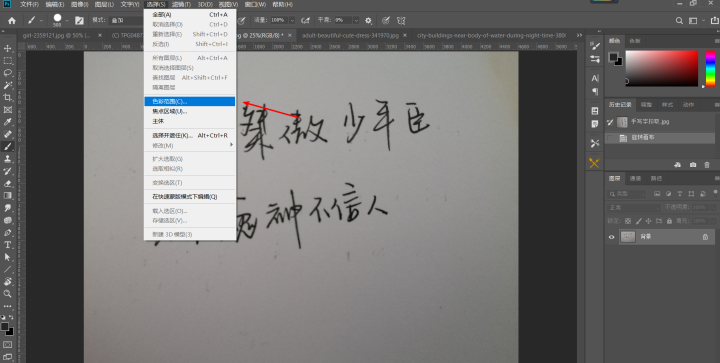
Task: Choose 主体 in the Select menu
Action: coord(190,121)
